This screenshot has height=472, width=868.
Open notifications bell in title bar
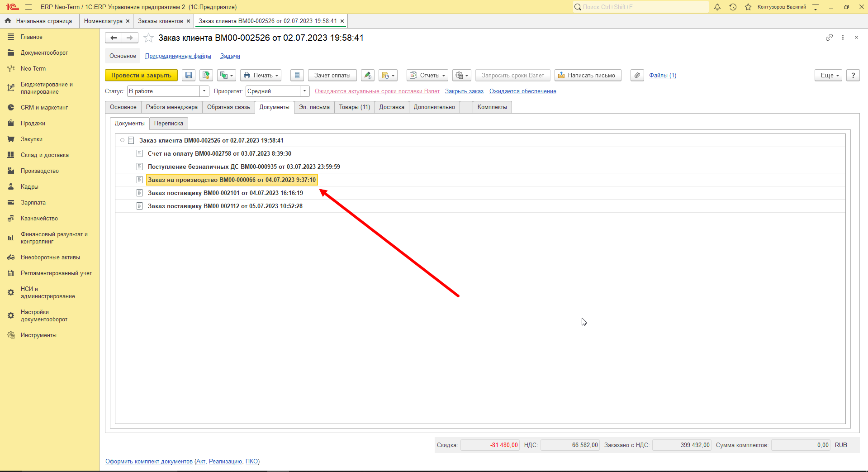click(x=717, y=7)
